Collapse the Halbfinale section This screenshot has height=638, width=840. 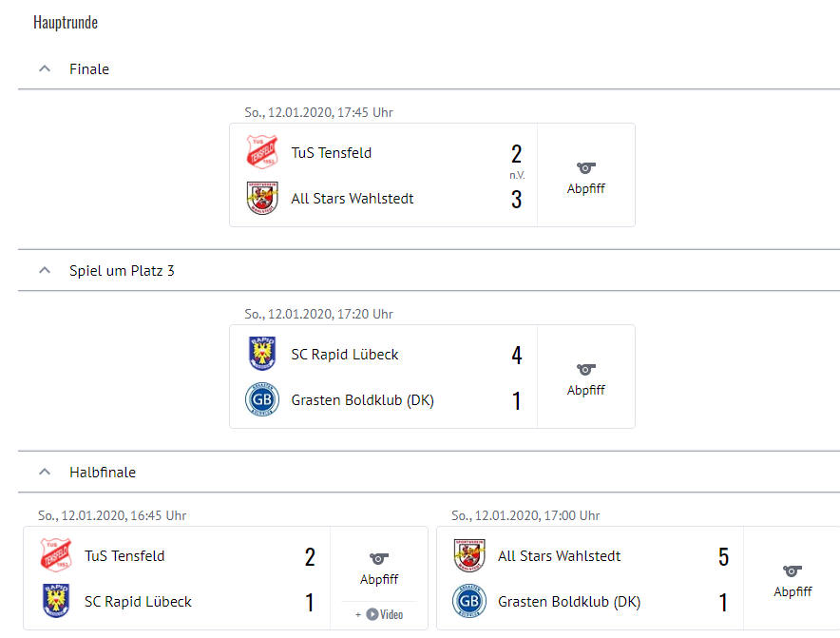(x=44, y=472)
